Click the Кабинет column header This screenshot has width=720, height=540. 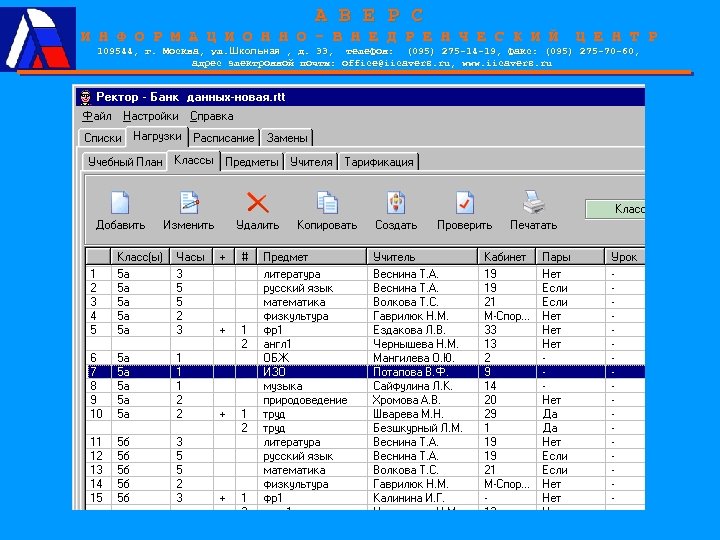click(506, 257)
